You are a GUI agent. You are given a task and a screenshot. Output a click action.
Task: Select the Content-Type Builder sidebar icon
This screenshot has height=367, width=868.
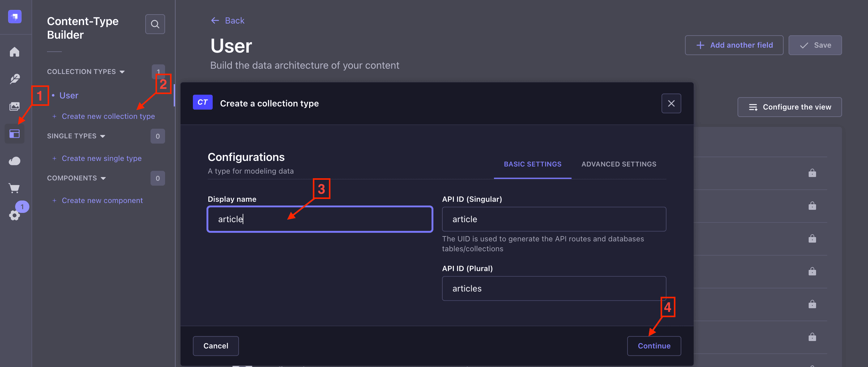15,134
